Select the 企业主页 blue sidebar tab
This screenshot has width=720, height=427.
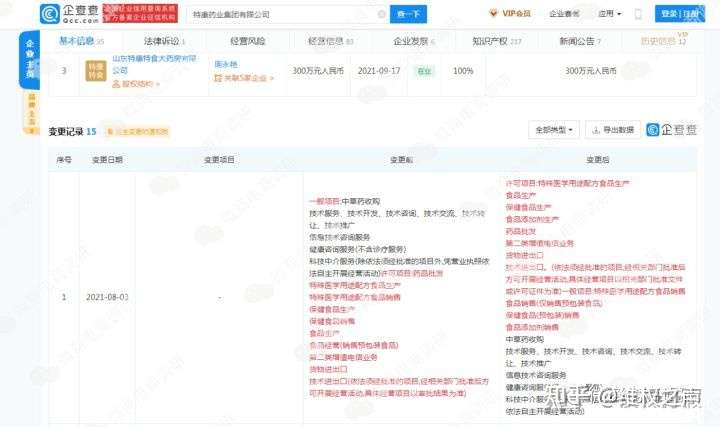point(30,59)
